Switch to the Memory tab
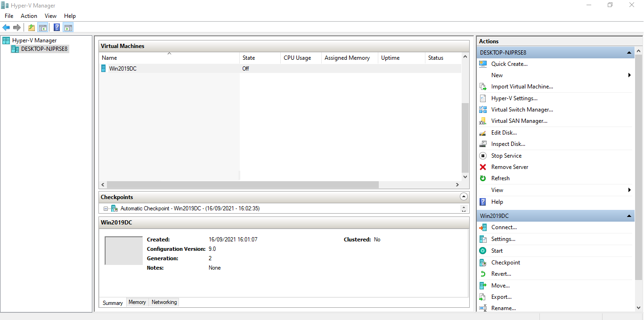This screenshot has height=320, width=644. click(x=137, y=302)
